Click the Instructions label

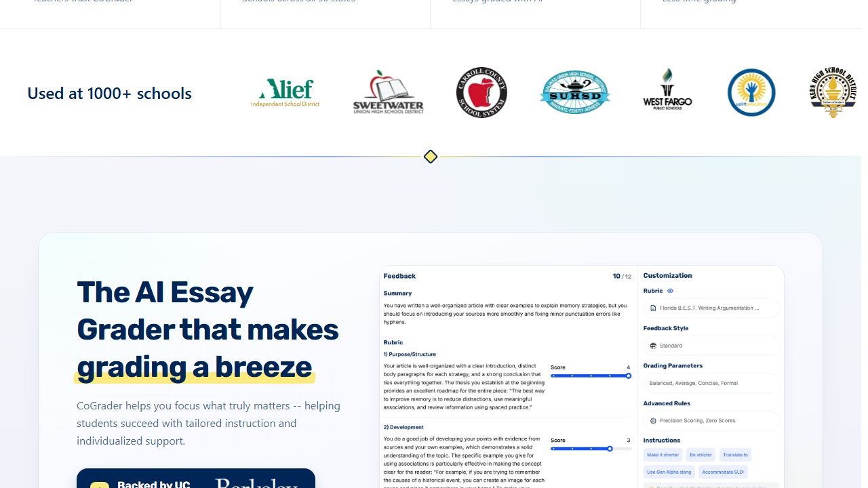pos(662,441)
